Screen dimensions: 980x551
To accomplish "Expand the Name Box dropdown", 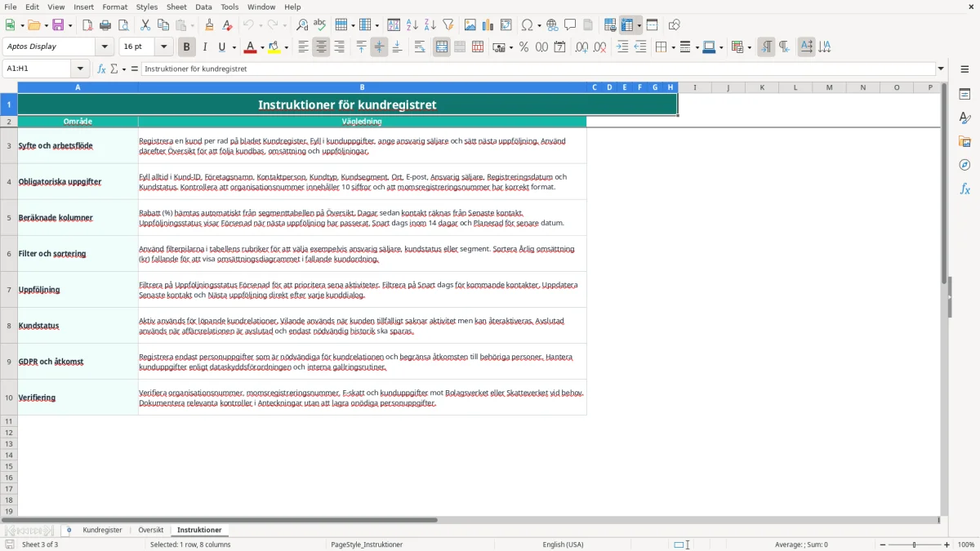I will 80,69.
